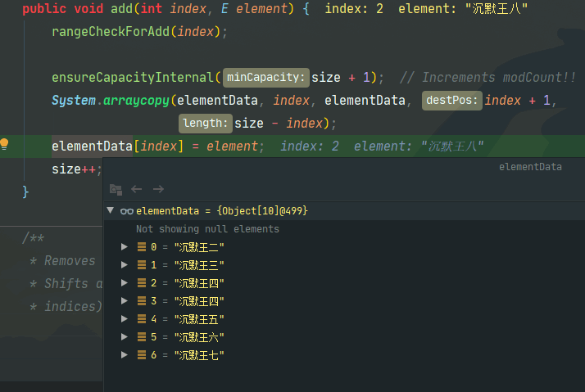Click the array icon of element 0

pos(142,246)
